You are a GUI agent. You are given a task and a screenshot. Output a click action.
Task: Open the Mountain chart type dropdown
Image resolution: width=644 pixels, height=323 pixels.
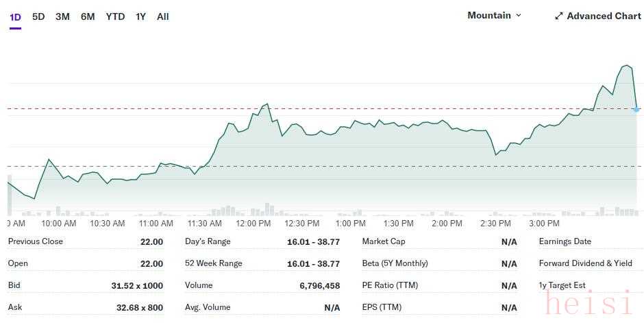pyautogui.click(x=494, y=15)
